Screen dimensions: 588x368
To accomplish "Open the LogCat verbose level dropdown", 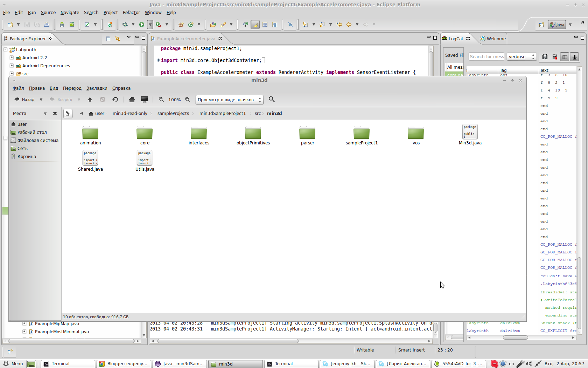I will (x=521, y=57).
